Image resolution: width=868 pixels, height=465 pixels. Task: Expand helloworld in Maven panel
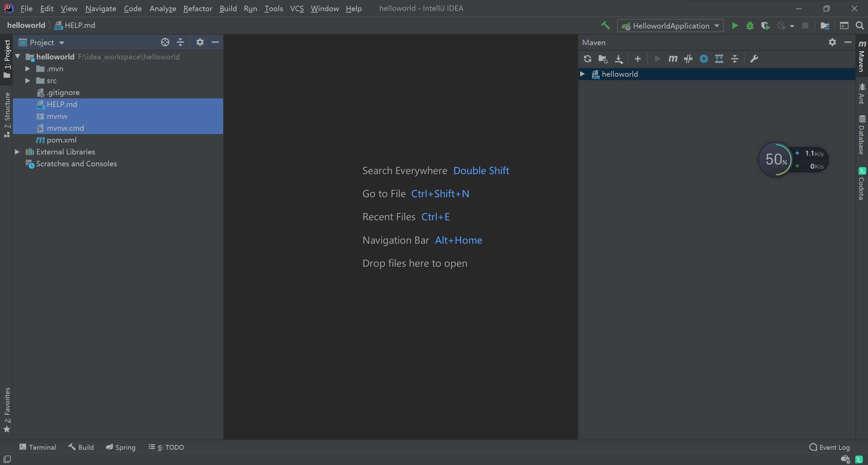tap(582, 74)
